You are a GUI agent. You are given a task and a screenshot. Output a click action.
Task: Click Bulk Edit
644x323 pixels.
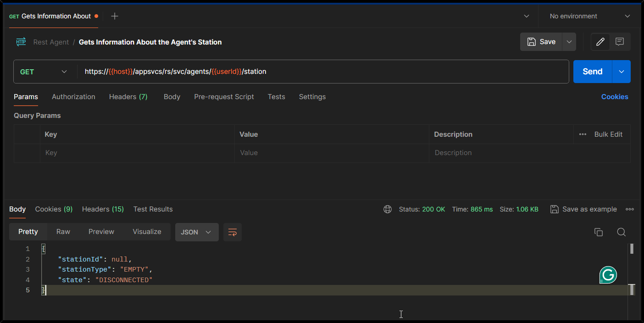[x=608, y=134]
